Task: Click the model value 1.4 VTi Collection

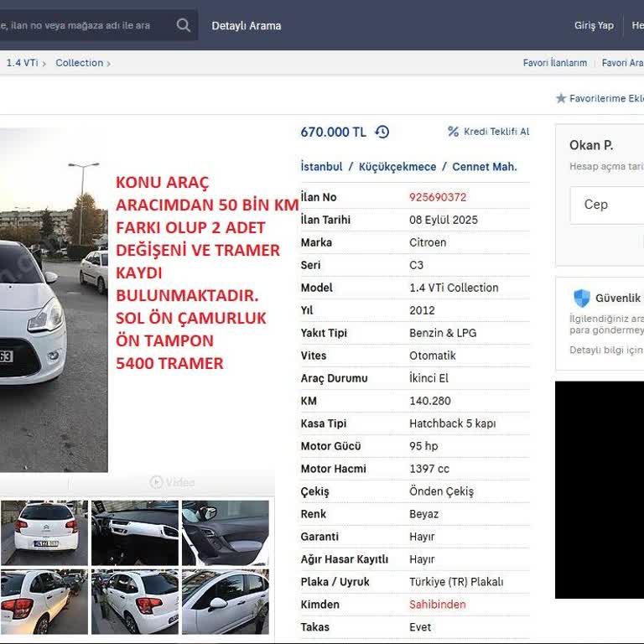Action: pos(454,288)
